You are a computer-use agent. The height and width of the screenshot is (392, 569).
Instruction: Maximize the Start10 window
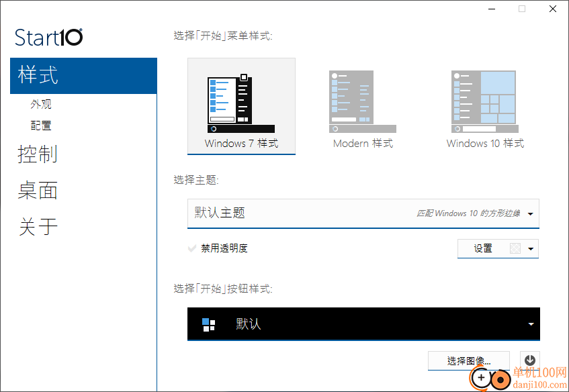click(x=522, y=9)
